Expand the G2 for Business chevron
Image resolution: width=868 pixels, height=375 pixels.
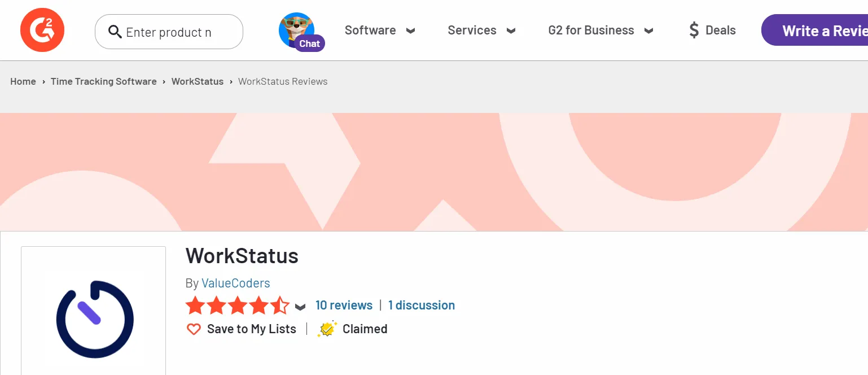point(649,31)
